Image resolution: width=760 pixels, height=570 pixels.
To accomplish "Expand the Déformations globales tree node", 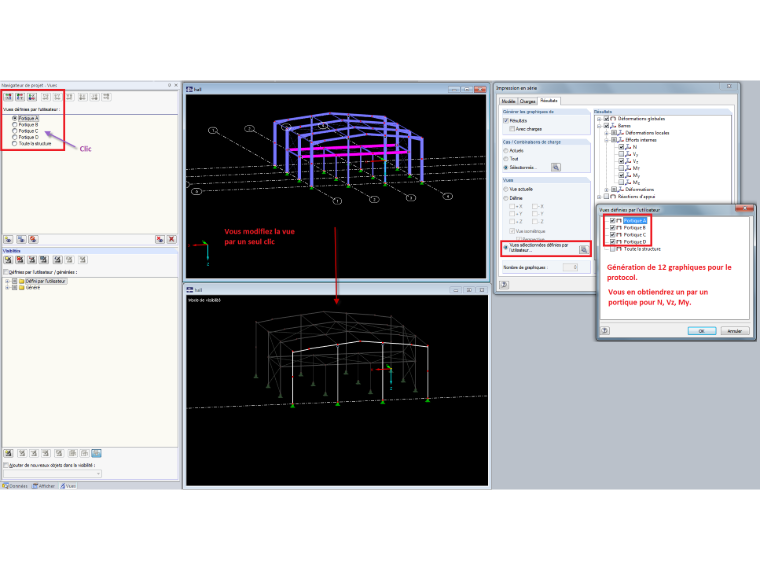I will tap(599, 119).
